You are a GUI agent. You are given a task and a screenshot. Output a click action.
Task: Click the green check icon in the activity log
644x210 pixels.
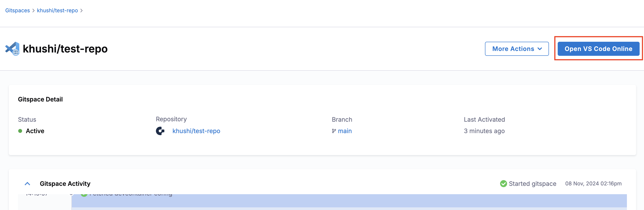pos(84,194)
